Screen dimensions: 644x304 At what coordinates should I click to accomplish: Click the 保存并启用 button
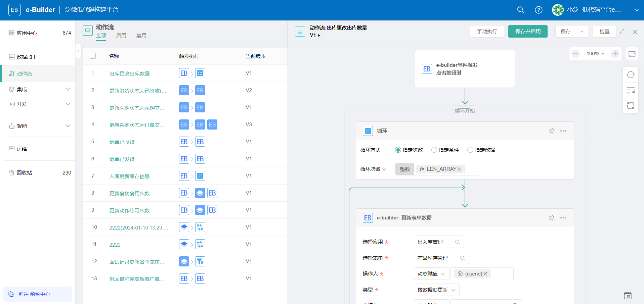[528, 32]
